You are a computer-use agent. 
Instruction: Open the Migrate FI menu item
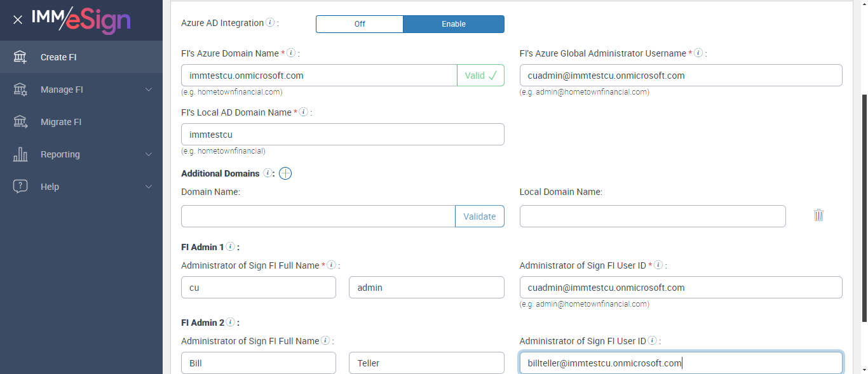coord(61,122)
